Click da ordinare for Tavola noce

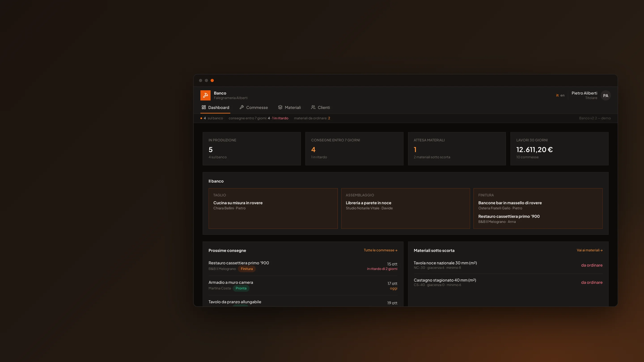591,265
